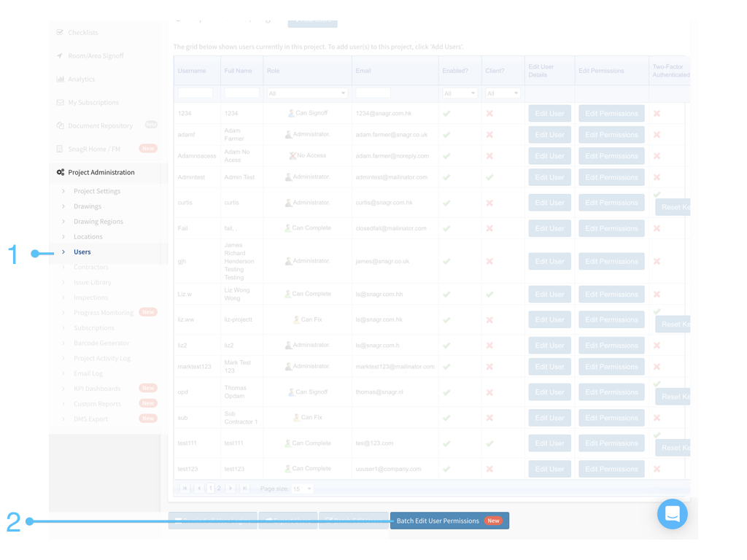The width and height of the screenshot is (747, 560).
Task: Open Checklists from the sidebar
Action: click(83, 32)
